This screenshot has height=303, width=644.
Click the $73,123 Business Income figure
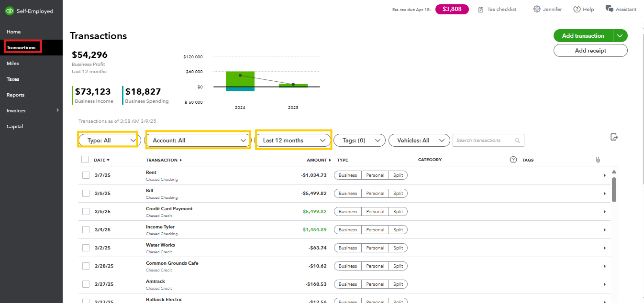(93, 92)
